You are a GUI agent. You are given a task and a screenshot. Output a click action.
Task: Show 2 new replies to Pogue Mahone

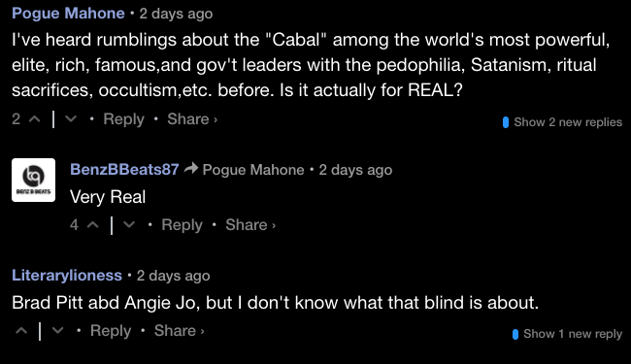point(562,122)
